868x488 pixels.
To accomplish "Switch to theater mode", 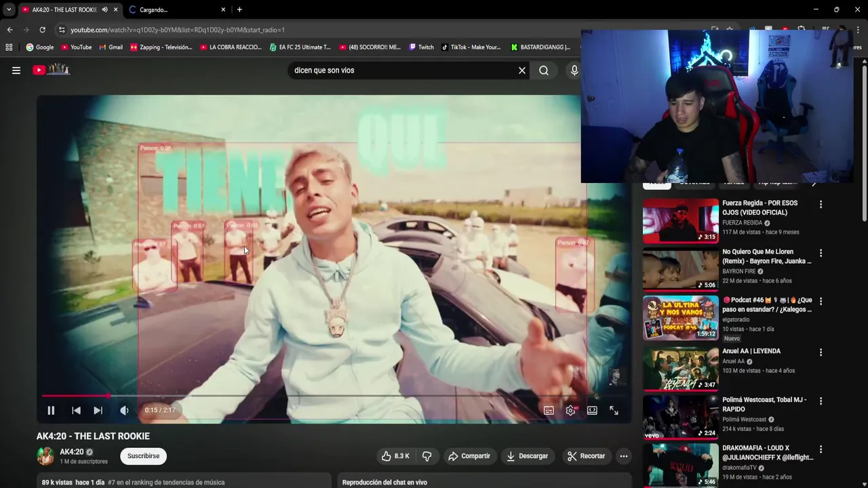I will [x=592, y=410].
